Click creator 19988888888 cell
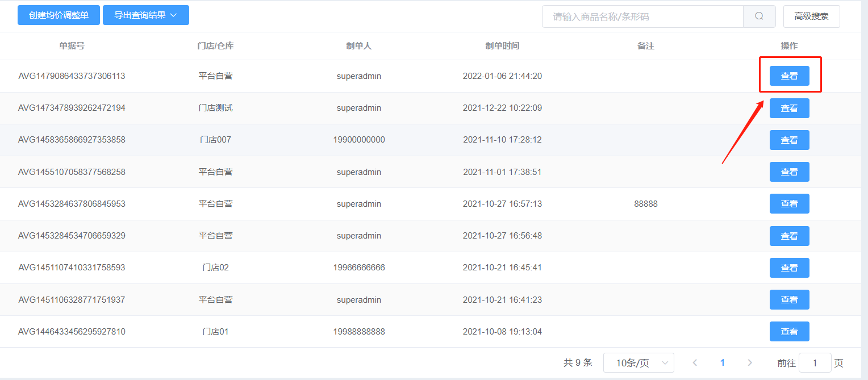Image resolution: width=868 pixels, height=380 pixels. 359,331
